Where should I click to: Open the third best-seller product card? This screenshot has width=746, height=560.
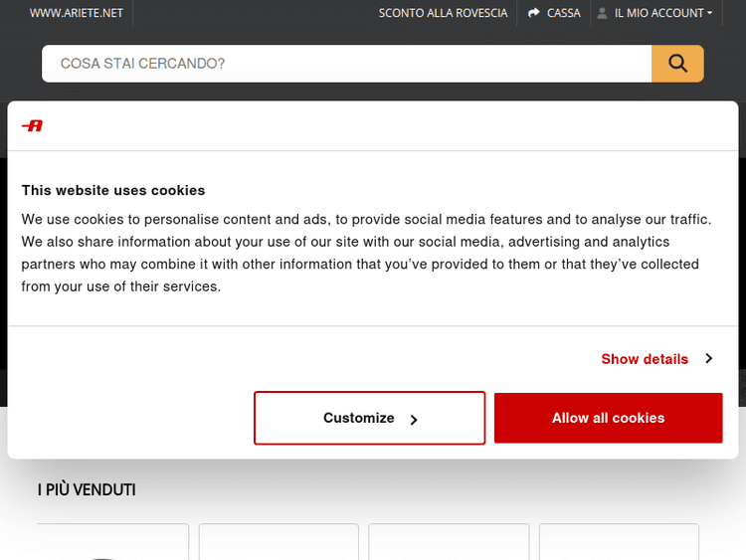click(x=449, y=541)
